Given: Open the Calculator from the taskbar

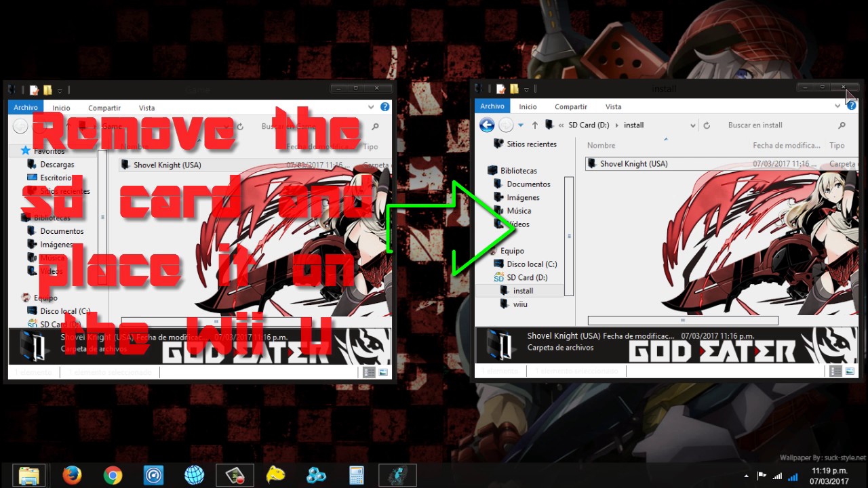Looking at the screenshot, I should [357, 475].
